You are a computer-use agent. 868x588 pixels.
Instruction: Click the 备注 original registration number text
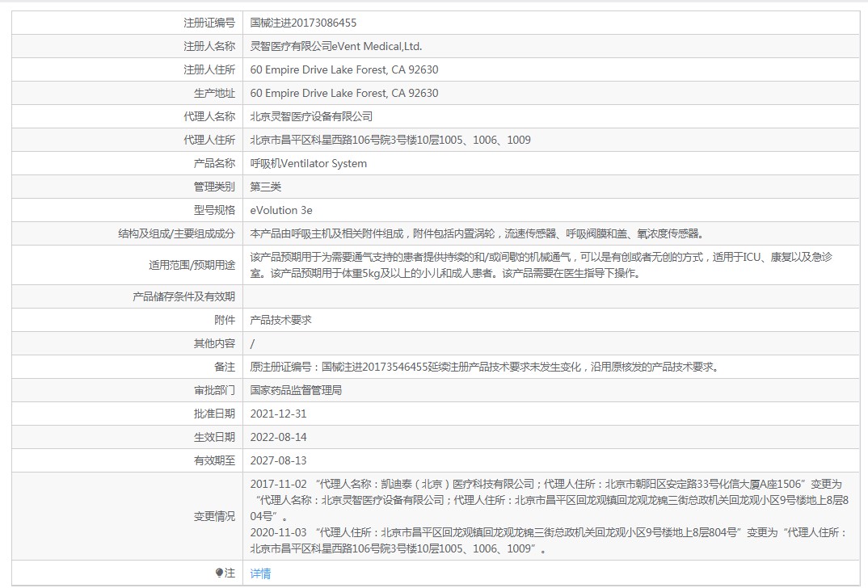pos(484,367)
